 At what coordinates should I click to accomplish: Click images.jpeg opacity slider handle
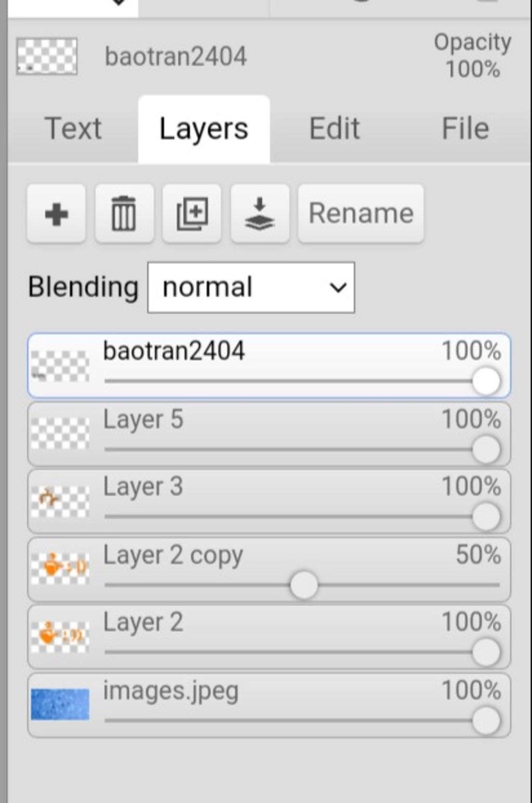coord(486,721)
